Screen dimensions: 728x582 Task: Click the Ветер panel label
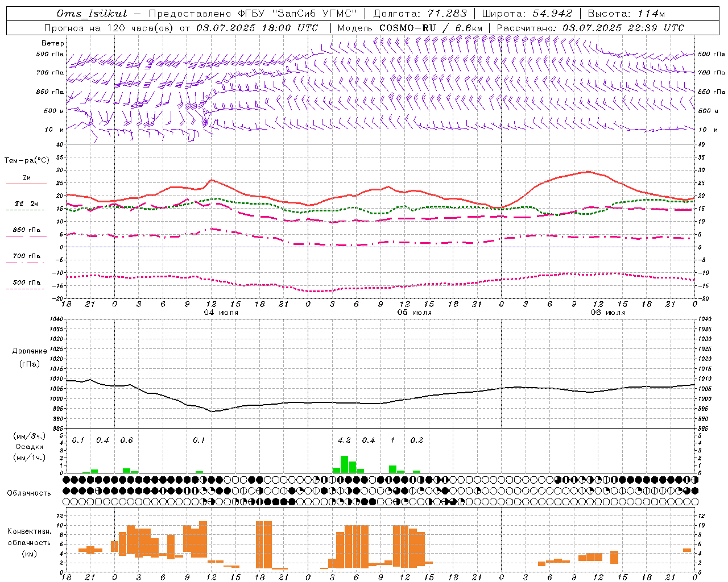(x=53, y=43)
